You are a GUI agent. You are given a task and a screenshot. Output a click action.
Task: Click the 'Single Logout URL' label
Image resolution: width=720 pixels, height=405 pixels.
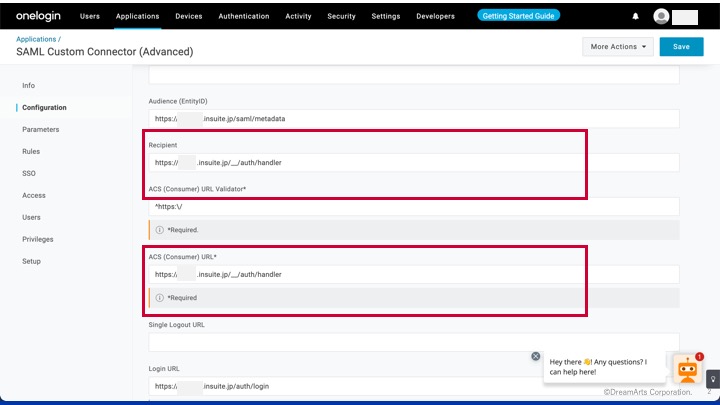(176, 325)
